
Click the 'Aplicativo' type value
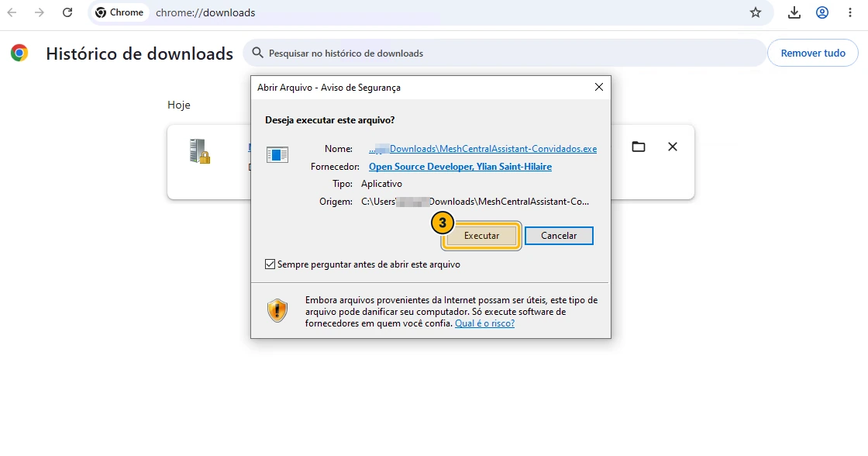381,183
